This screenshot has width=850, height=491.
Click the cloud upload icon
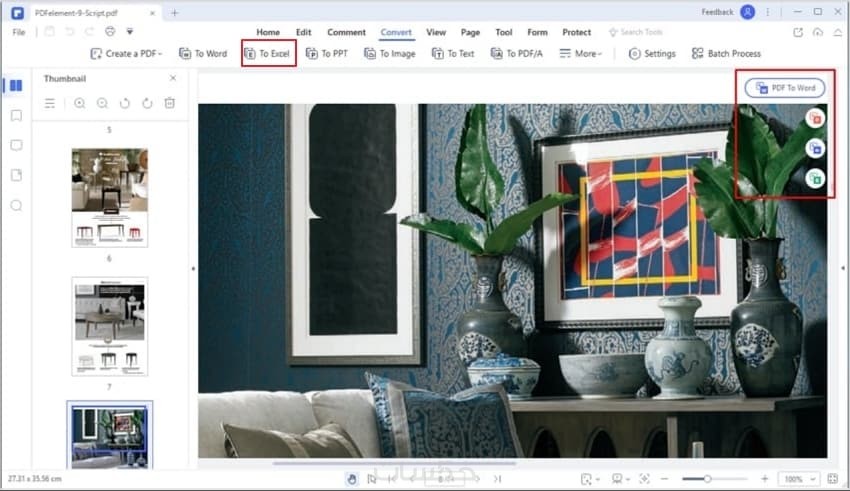pos(817,33)
